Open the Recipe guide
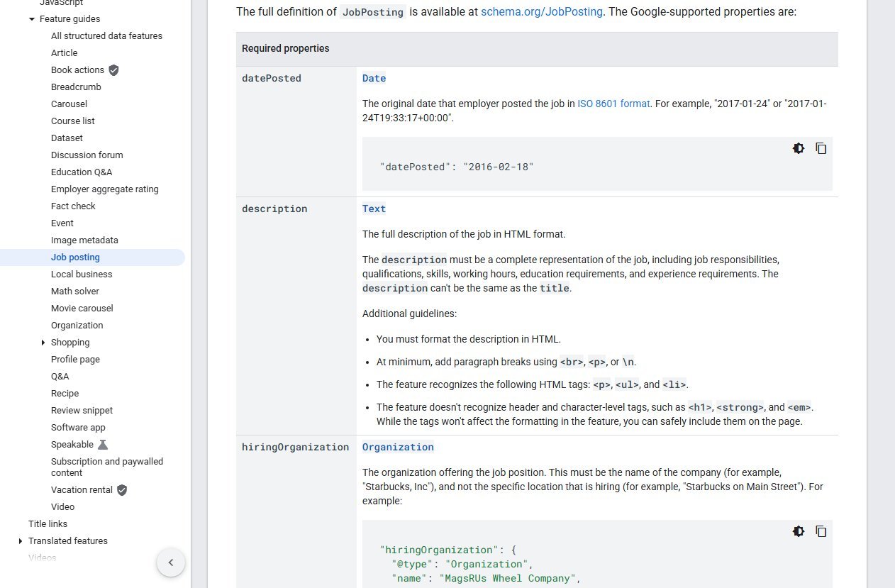895x588 pixels. click(x=65, y=394)
